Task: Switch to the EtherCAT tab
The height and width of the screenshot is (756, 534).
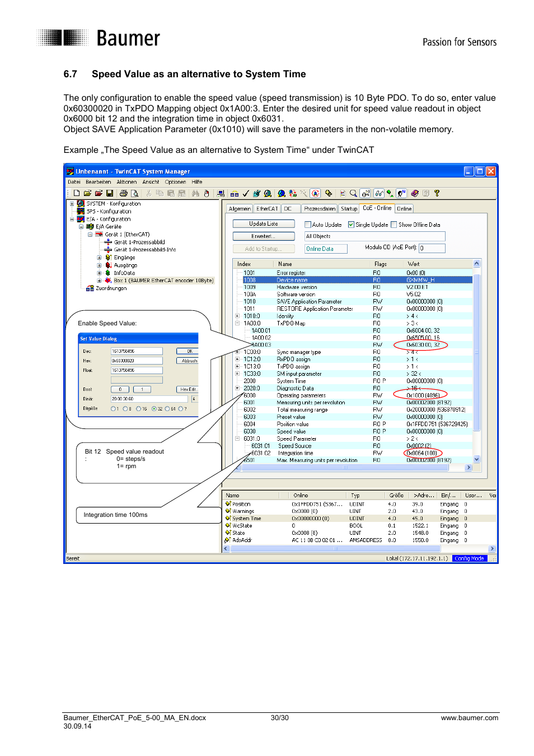Action: (x=267, y=208)
